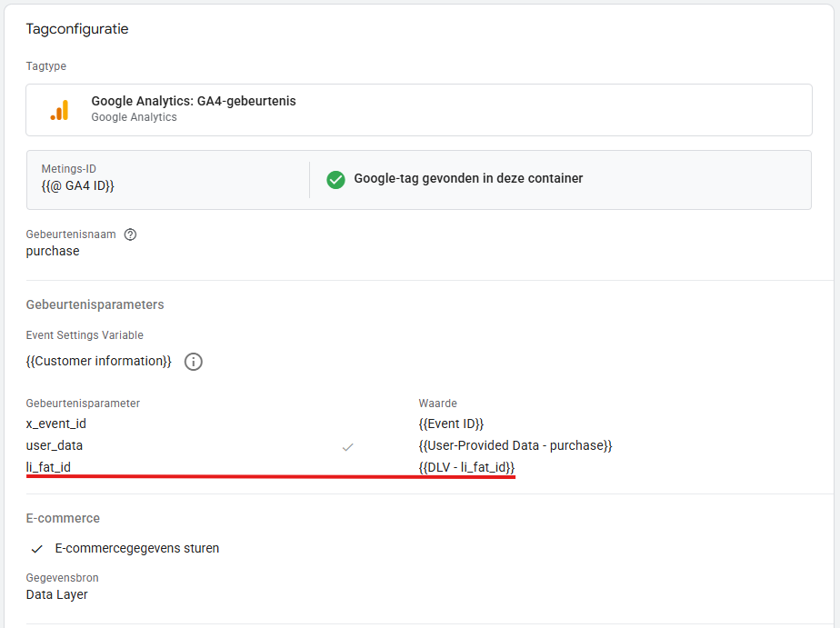Click the {{User-Provided Data - purchase}} value
Viewport: 840px width, 628px height.
515,445
